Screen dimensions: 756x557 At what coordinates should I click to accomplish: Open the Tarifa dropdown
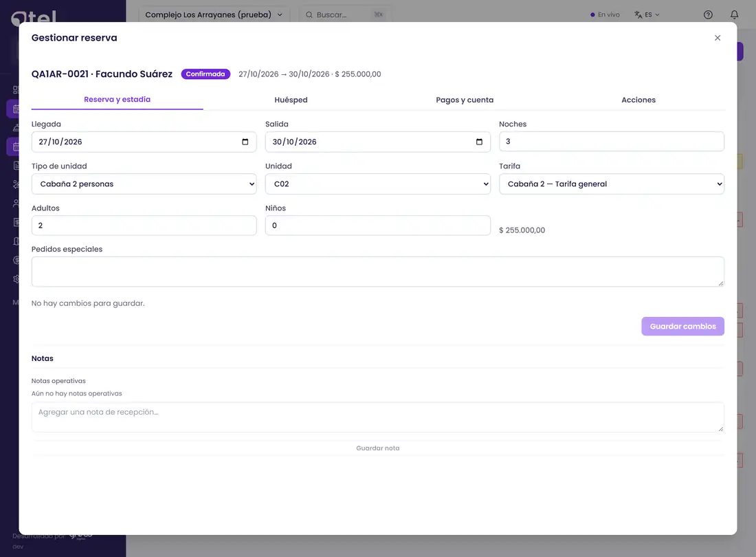[x=612, y=184]
